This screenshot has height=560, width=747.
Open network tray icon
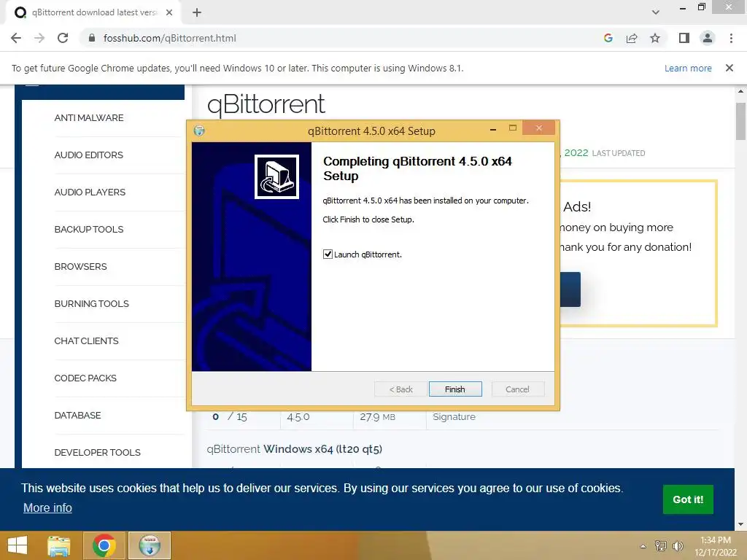[x=660, y=545]
